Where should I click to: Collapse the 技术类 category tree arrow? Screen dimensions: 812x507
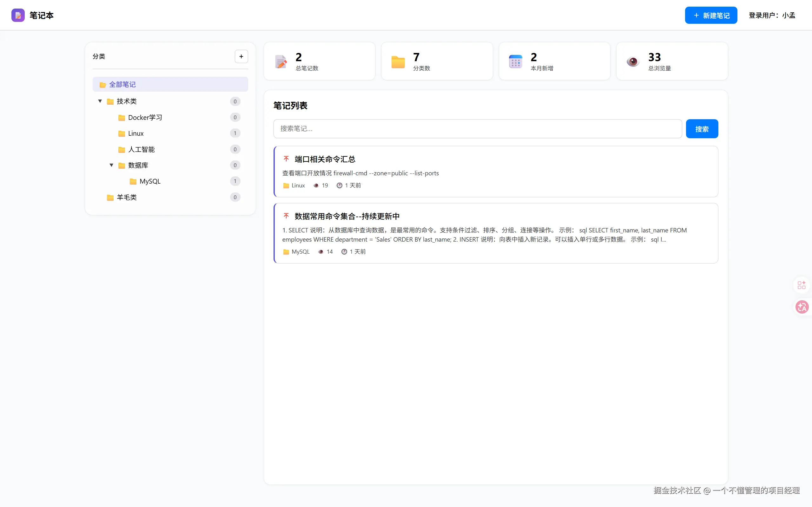point(100,101)
